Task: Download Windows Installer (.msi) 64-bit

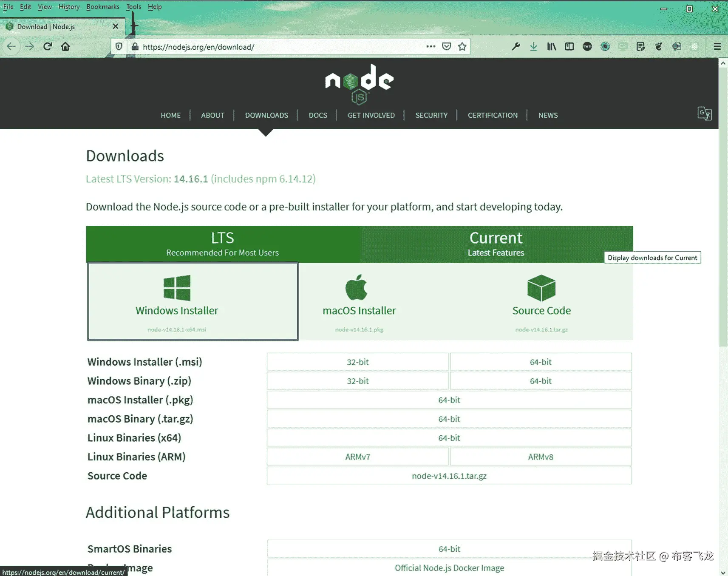Action: coord(541,362)
